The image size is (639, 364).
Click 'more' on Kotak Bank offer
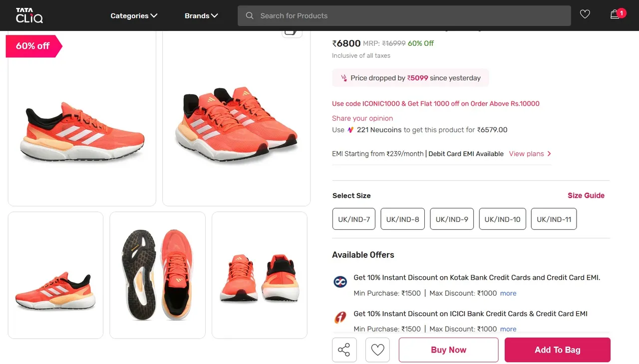[508, 293]
